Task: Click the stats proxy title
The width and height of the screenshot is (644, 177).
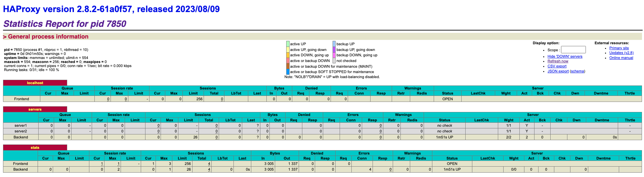Action: (x=35, y=147)
